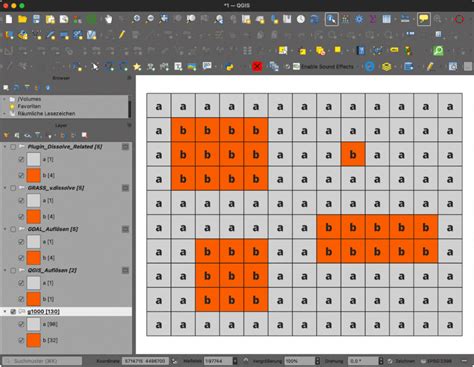Enable the GDAL_Auflösen layer checkbox
The height and width of the screenshot is (367, 474).
pyautogui.click(x=13, y=229)
